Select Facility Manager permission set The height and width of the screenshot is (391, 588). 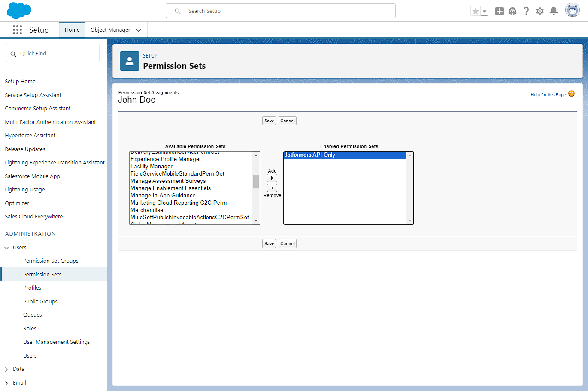pos(152,167)
